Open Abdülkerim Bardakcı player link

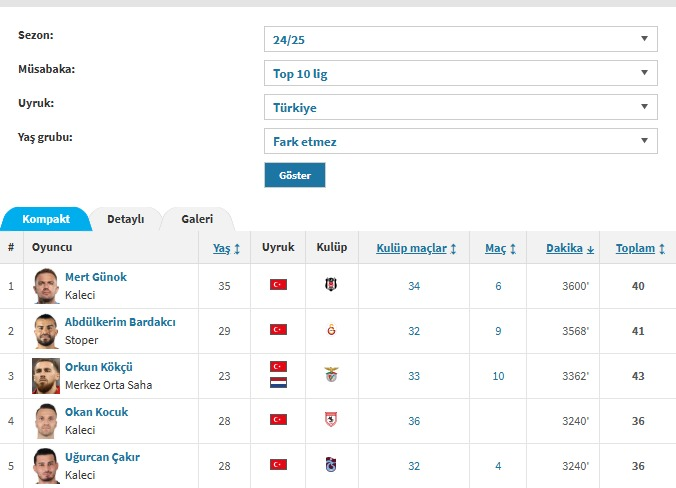[x=120, y=322]
